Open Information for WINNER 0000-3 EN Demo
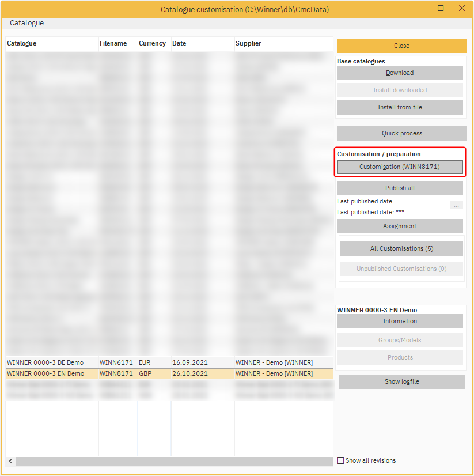 pos(400,321)
